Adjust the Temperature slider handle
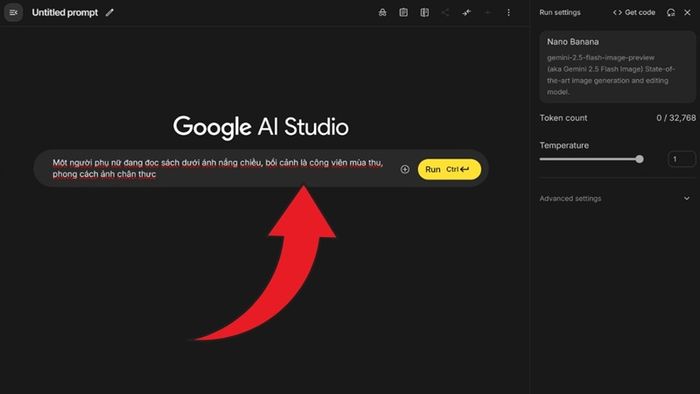The height and width of the screenshot is (394, 700). [639, 159]
